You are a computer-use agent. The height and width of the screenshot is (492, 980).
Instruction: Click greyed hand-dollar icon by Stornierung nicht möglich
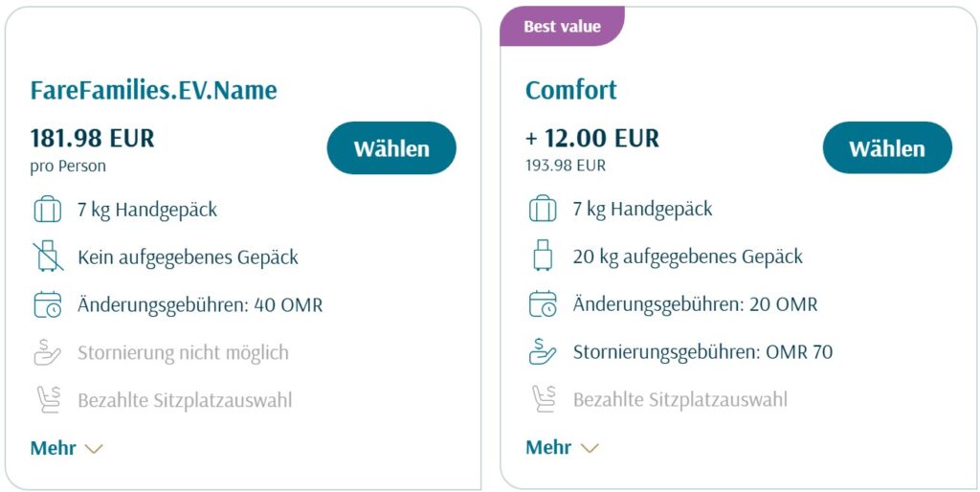(x=48, y=352)
